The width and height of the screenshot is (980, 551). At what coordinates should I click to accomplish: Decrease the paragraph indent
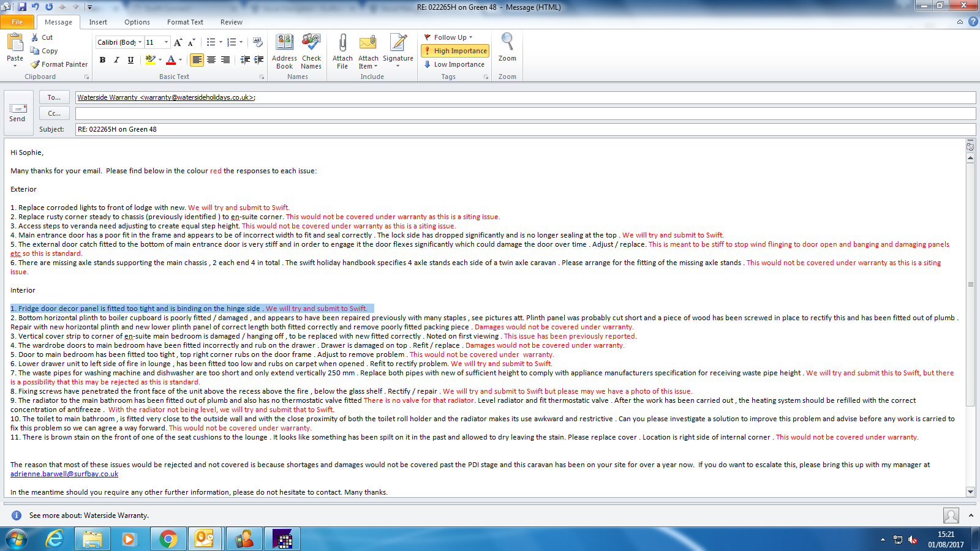pos(245,59)
